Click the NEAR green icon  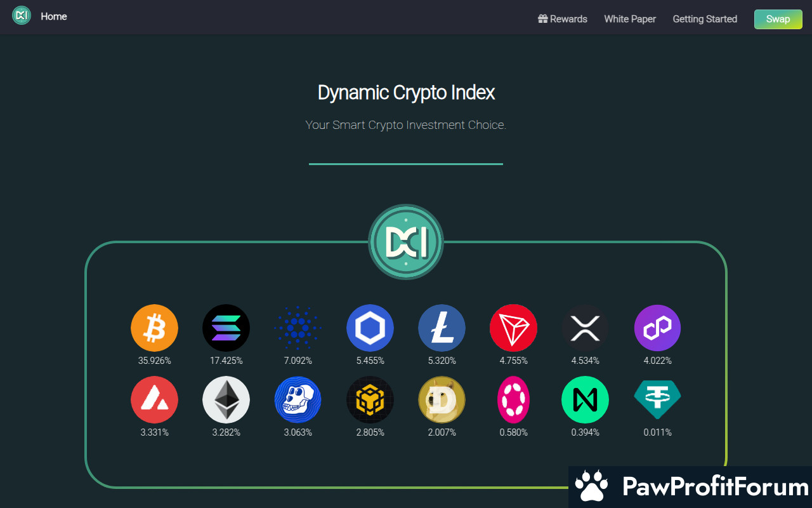tap(585, 400)
